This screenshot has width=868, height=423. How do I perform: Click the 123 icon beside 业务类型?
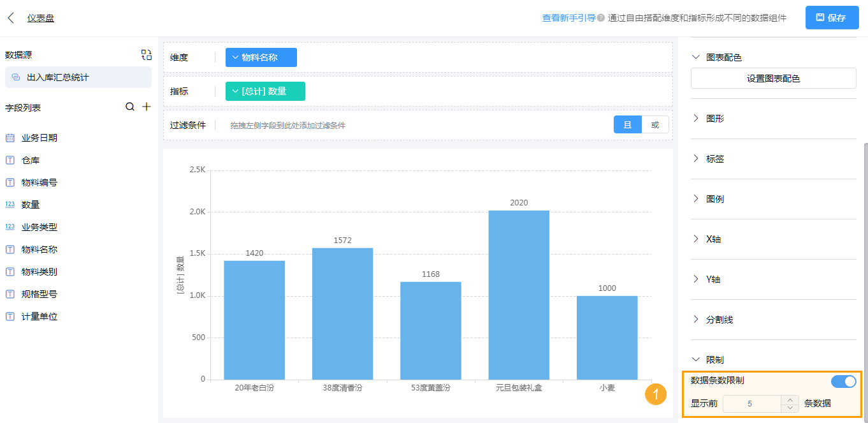(10, 226)
